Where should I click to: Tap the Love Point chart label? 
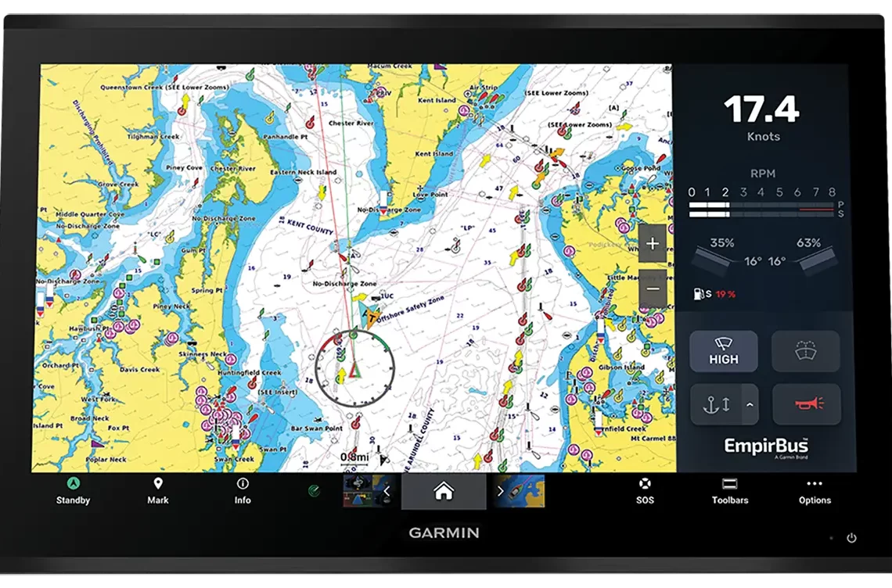point(430,194)
